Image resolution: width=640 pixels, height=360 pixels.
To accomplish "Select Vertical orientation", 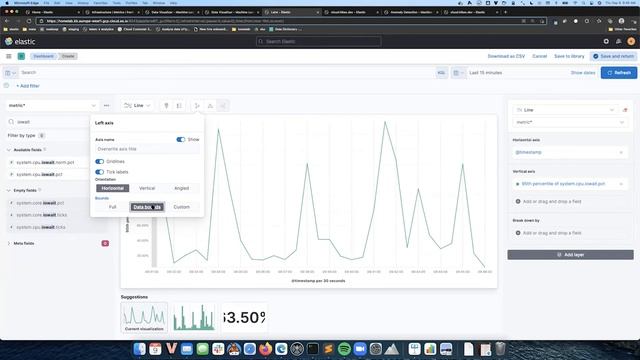I will [147, 188].
